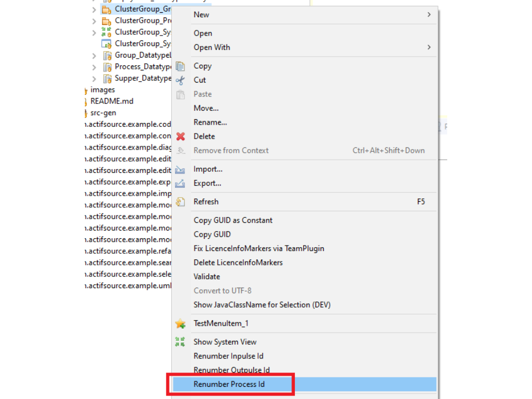Click the Export icon
Screen dimensions: 532x399
point(180,183)
